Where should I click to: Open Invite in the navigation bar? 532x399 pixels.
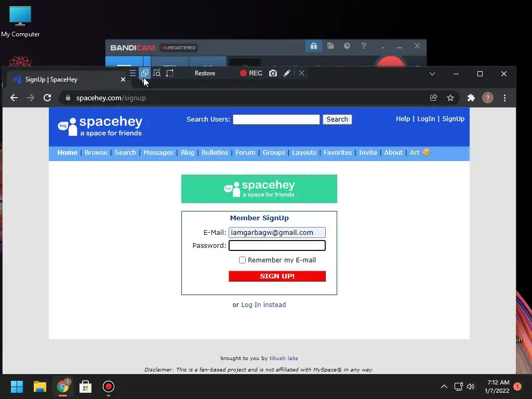pyautogui.click(x=368, y=153)
